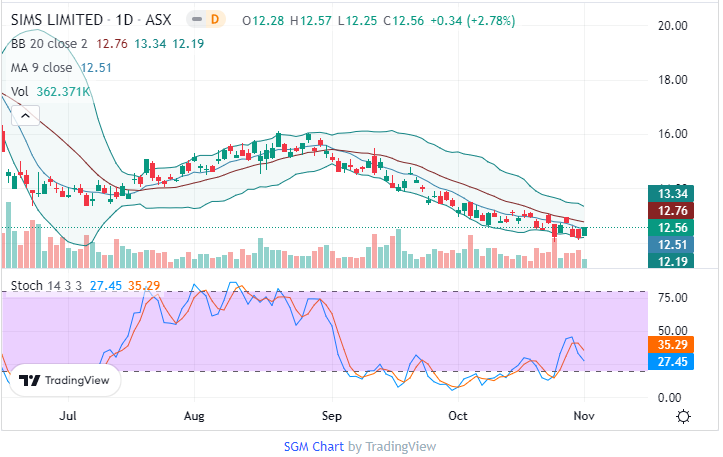Click the current price label 12.56
The image size is (723, 457).
669,228
